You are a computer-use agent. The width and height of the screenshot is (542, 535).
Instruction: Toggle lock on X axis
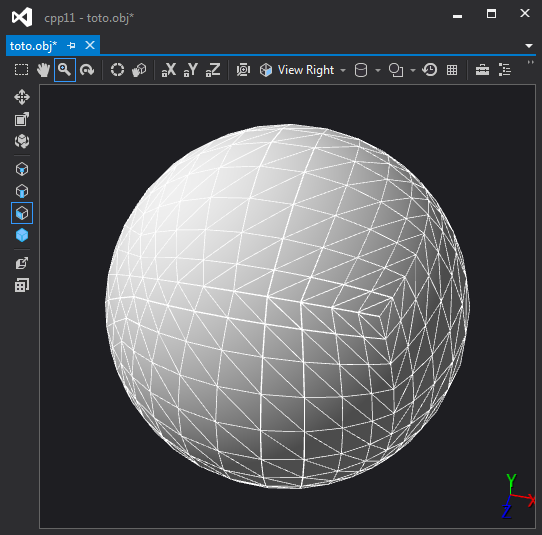(x=169, y=70)
